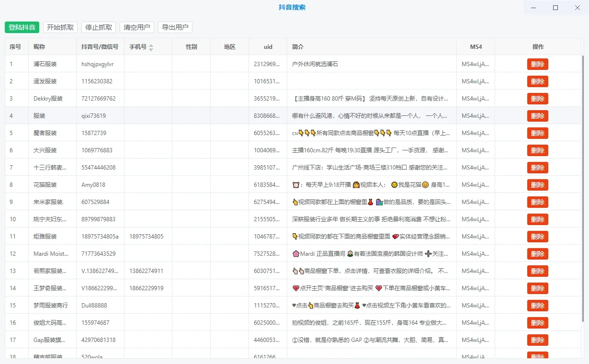This screenshot has width=589, height=364.
Task: Select phone number 18975734805 cell
Action: click(x=148, y=237)
